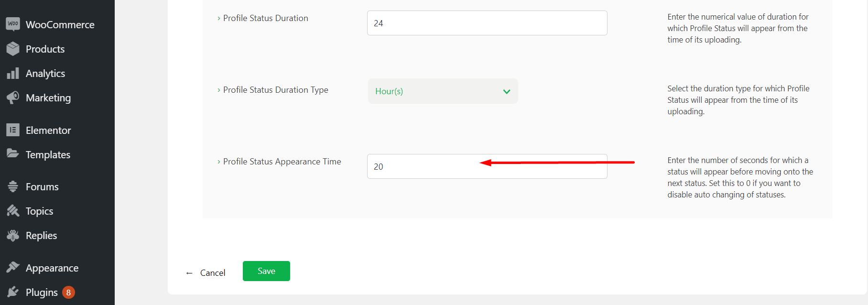Click the Forums icon in sidebar
This screenshot has width=868, height=305.
pyautogui.click(x=13, y=186)
